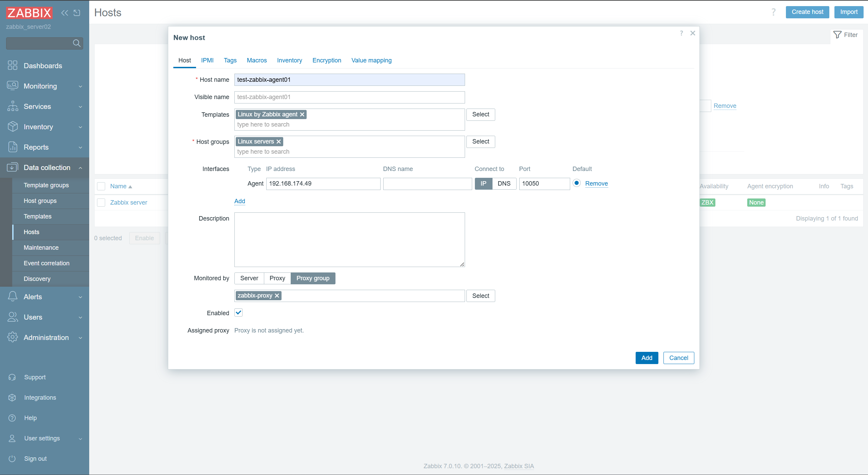868x475 pixels.
Task: Remove the zabbix-proxy tag
Action: [277, 296]
